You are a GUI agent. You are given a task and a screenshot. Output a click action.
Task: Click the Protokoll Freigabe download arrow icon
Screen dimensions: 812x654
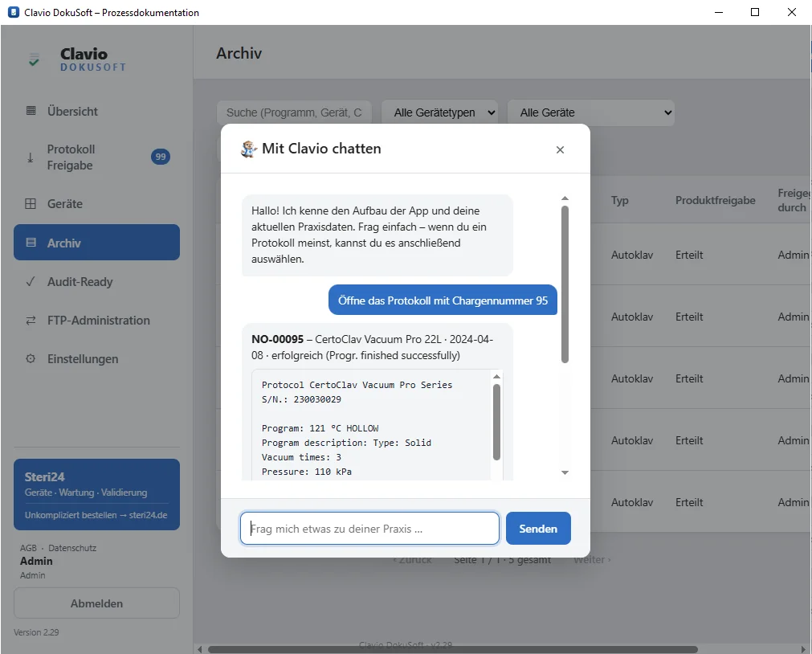click(30, 157)
